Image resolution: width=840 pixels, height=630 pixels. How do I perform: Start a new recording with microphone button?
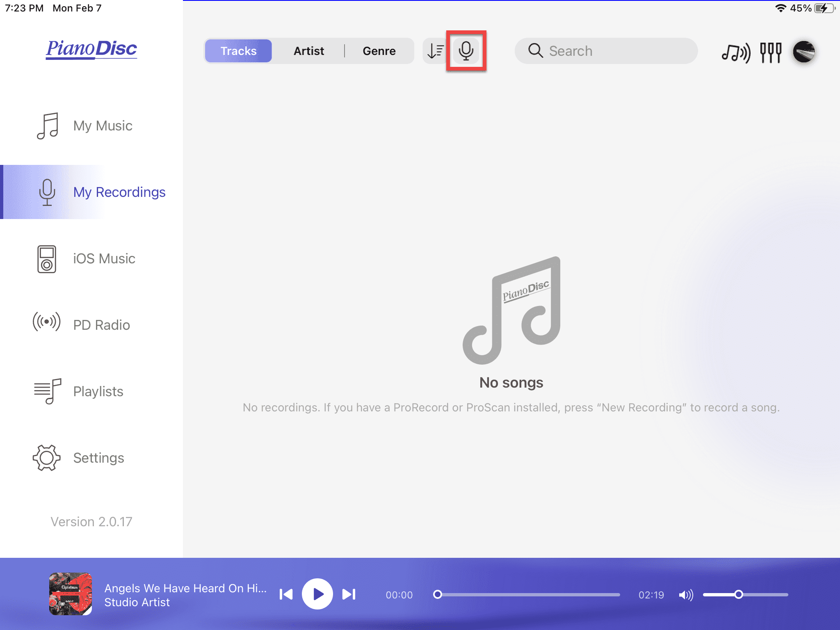point(466,51)
